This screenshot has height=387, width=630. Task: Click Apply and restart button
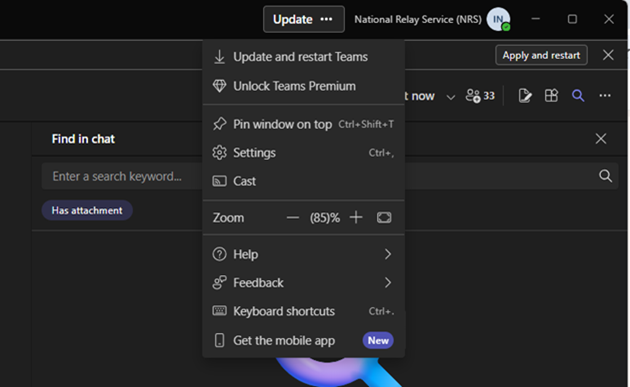click(x=541, y=55)
